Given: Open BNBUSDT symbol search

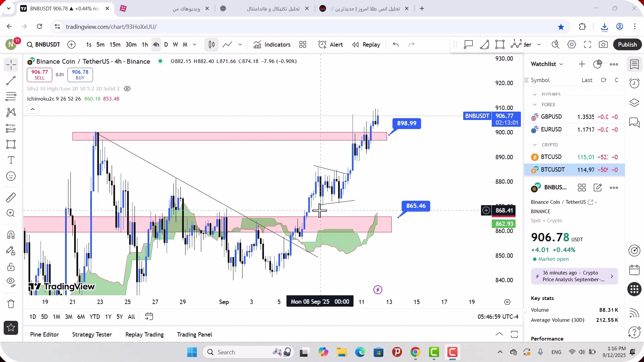Looking at the screenshot, I should click(44, 45).
